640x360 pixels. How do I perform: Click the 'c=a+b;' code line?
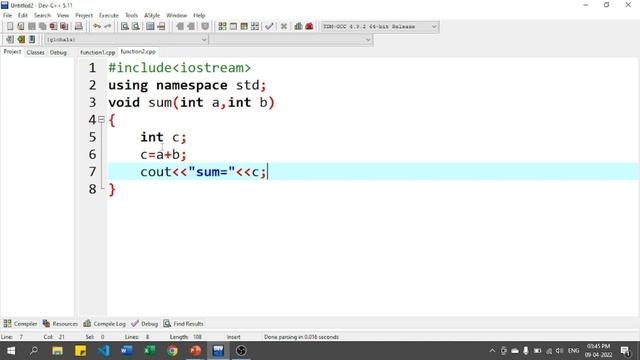(x=163, y=155)
